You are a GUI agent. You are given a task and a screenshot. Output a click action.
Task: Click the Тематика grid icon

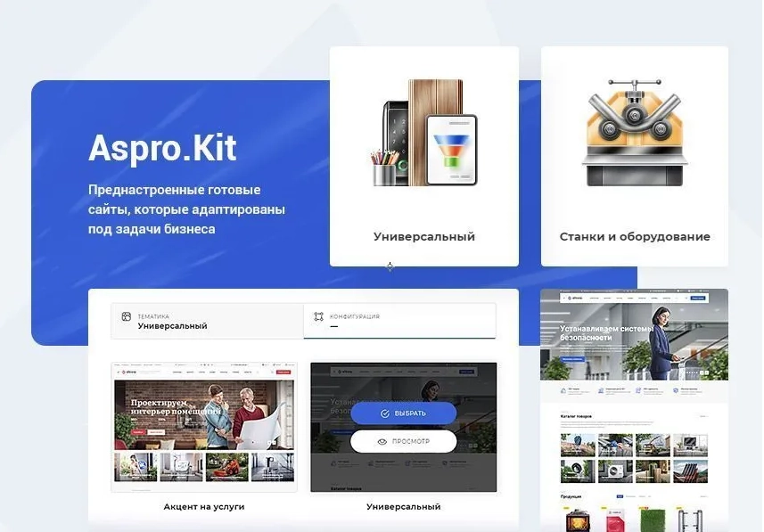click(127, 316)
